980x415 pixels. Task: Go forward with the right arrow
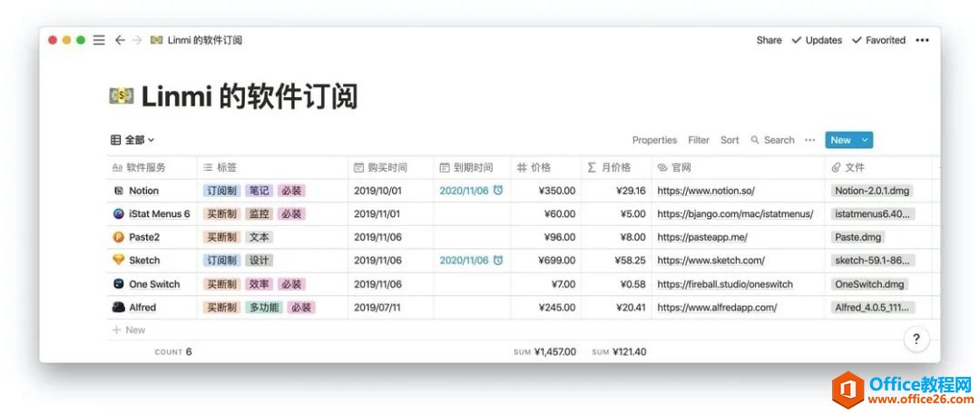(x=137, y=40)
